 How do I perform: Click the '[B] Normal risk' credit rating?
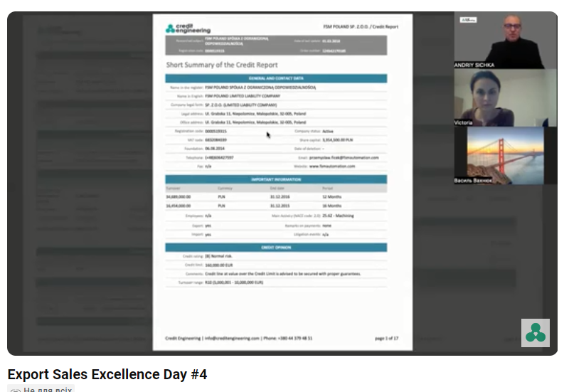[x=218, y=256]
